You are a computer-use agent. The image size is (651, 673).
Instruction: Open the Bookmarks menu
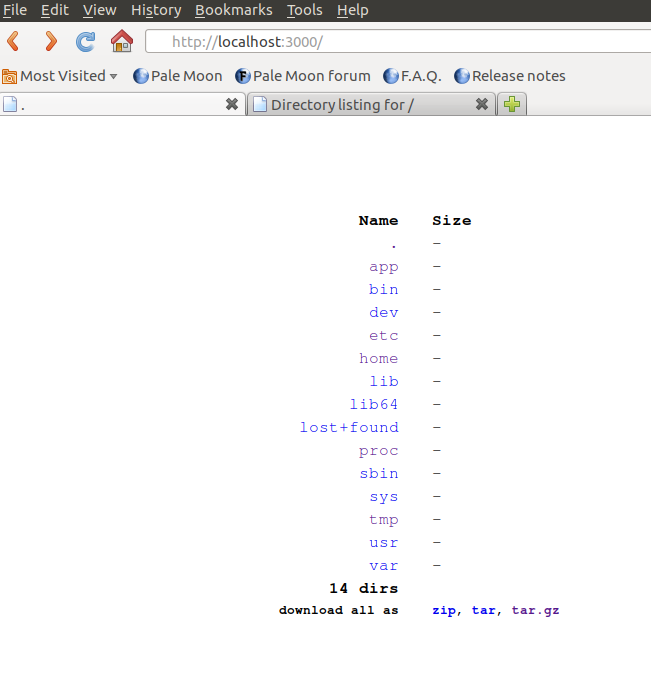coord(234,10)
